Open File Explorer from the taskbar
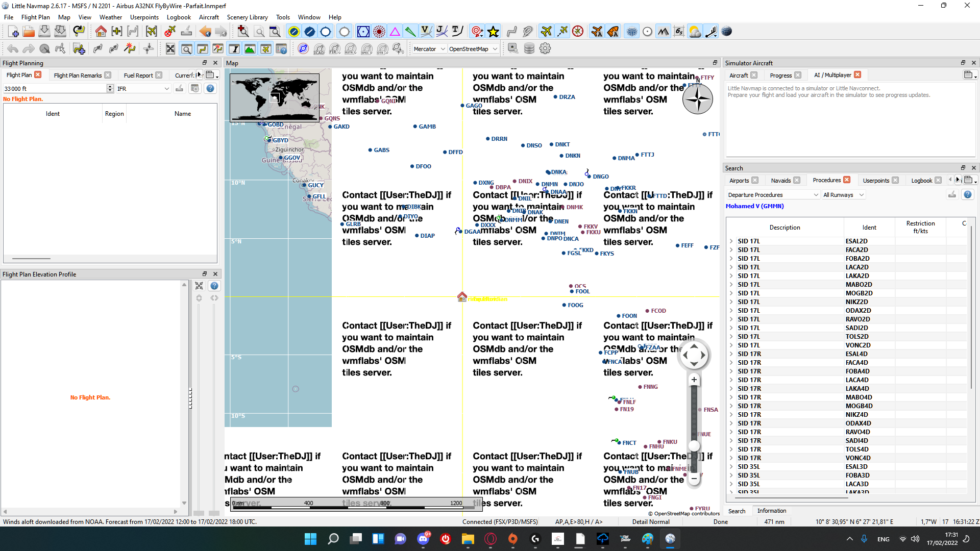The image size is (980, 551). 468,539
